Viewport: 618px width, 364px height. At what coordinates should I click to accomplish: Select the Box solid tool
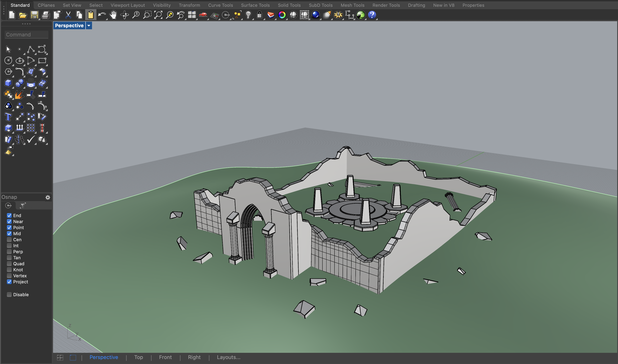[x=8, y=83]
